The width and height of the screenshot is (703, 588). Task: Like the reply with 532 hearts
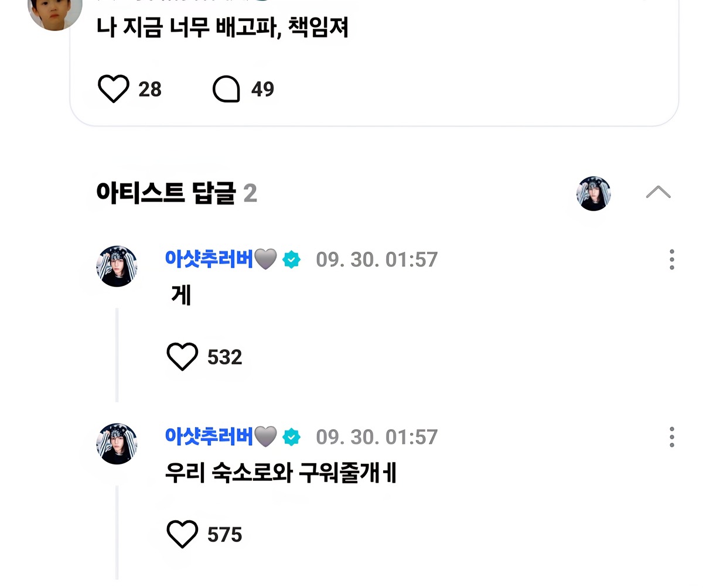[183, 357]
